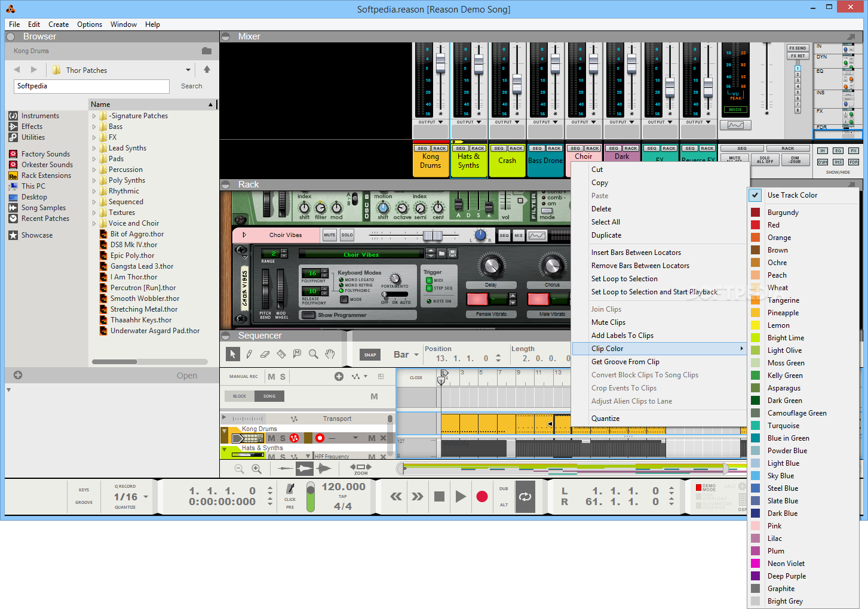Click the Play transport button

click(x=461, y=496)
